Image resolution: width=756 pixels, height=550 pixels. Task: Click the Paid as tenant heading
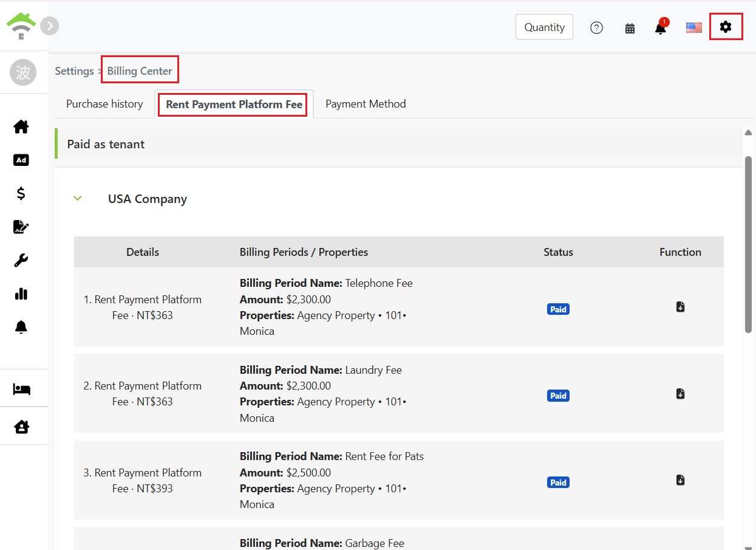pyautogui.click(x=106, y=144)
